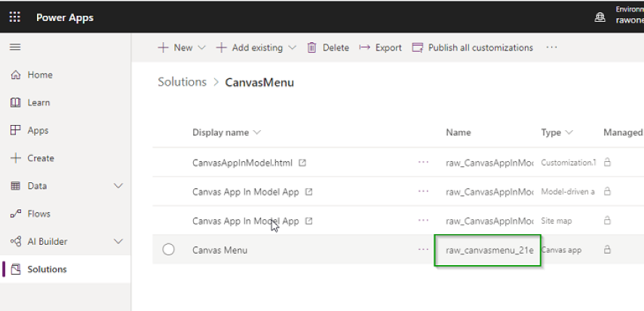Go to Apps in the sidebar

[38, 130]
